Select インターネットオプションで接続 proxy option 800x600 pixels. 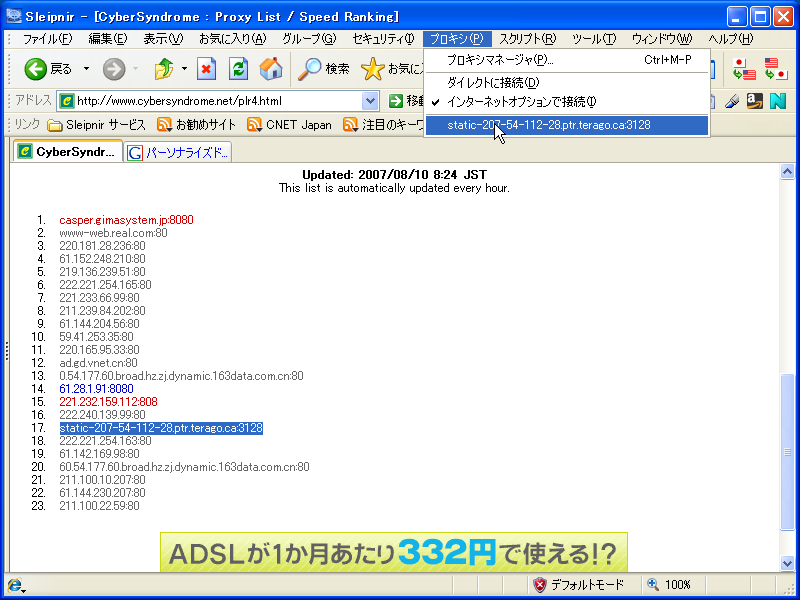pos(566,102)
